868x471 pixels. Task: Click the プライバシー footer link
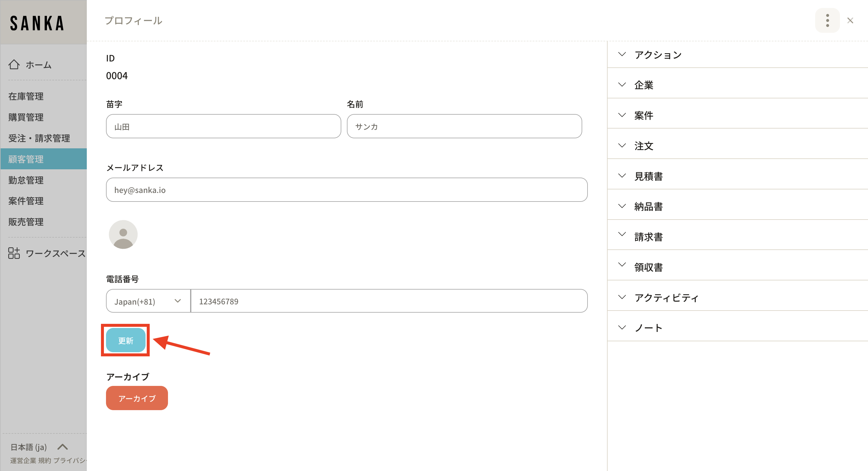pos(70,461)
